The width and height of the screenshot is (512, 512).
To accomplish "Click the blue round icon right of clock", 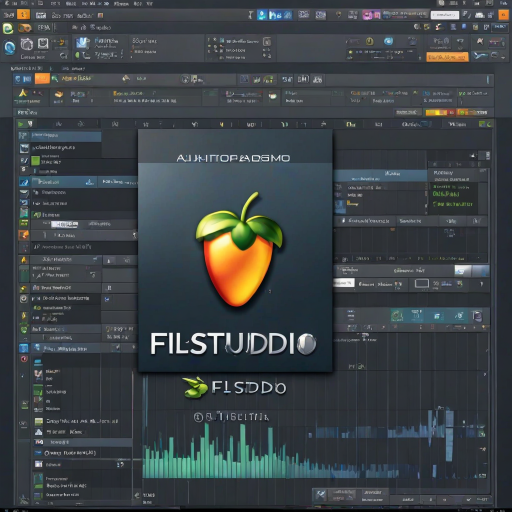I will (x=388, y=41).
